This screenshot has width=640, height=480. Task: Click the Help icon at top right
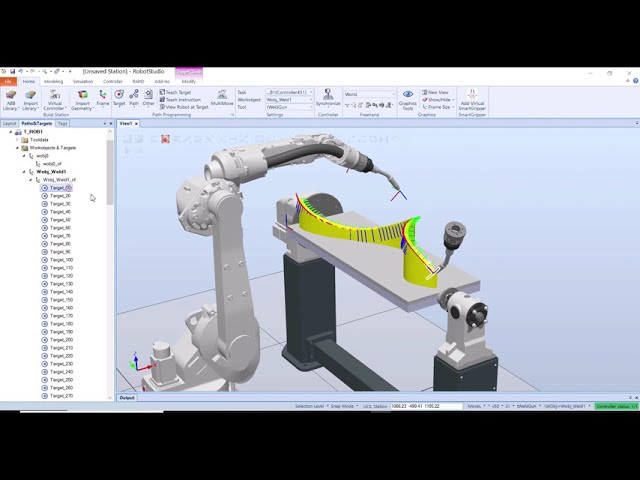tap(636, 81)
